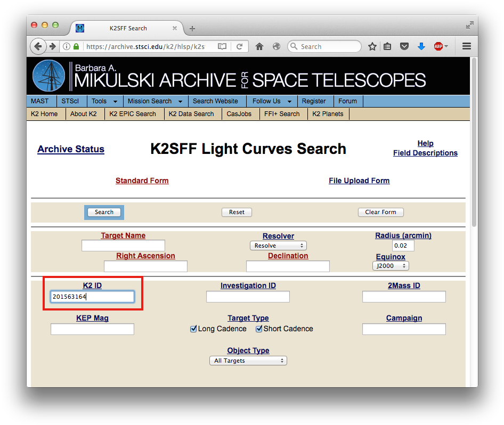Expand the Equinox J2000 dropdown
Image resolution: width=504 pixels, height=425 pixels.
point(391,266)
